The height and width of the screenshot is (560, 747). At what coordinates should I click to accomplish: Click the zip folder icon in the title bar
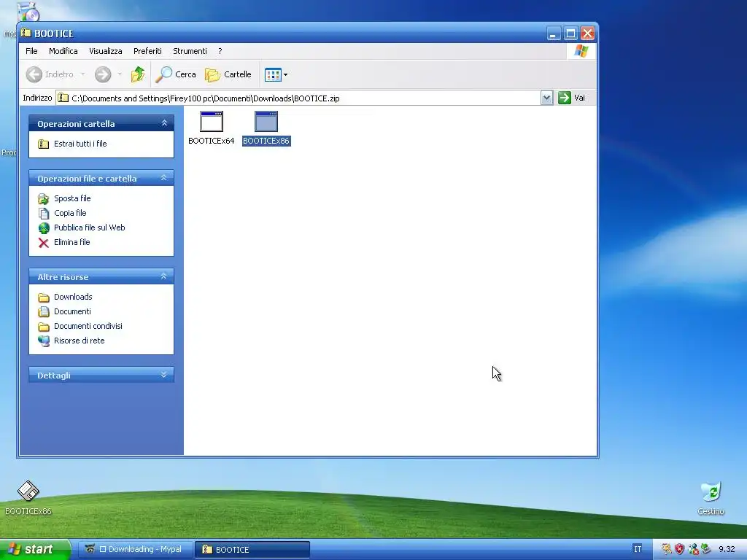(x=26, y=33)
